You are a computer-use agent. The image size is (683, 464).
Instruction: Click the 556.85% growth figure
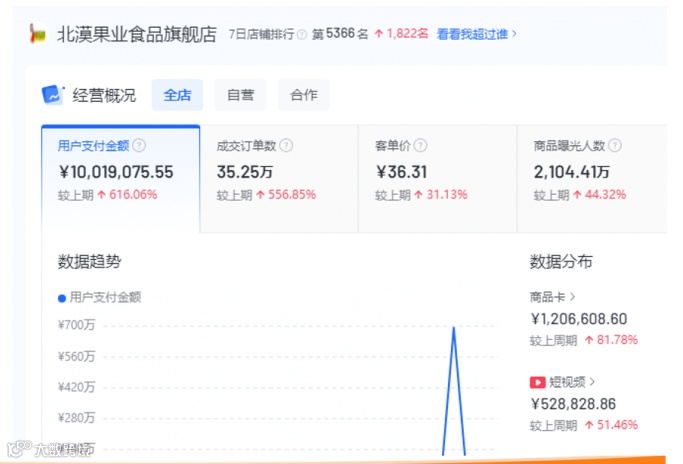(292, 195)
